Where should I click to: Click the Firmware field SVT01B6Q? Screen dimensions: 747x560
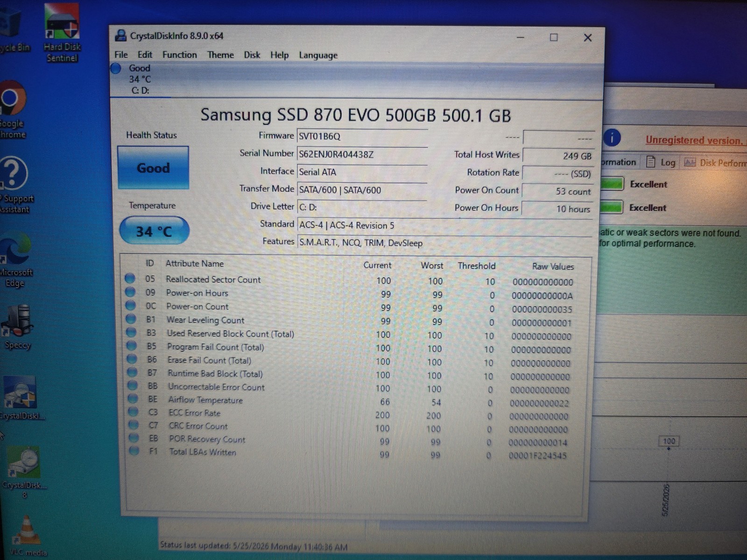tap(362, 136)
